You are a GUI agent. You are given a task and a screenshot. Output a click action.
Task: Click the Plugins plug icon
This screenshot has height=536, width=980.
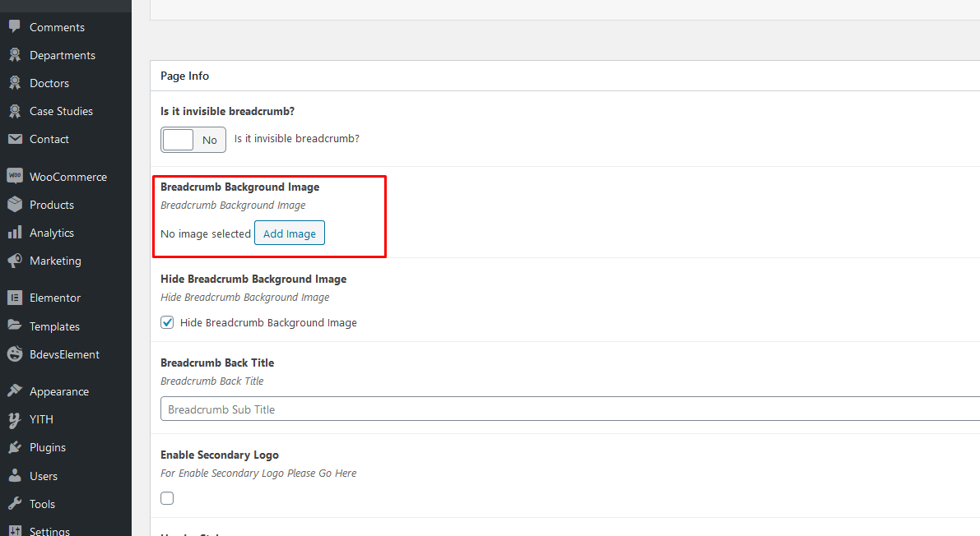(x=14, y=447)
